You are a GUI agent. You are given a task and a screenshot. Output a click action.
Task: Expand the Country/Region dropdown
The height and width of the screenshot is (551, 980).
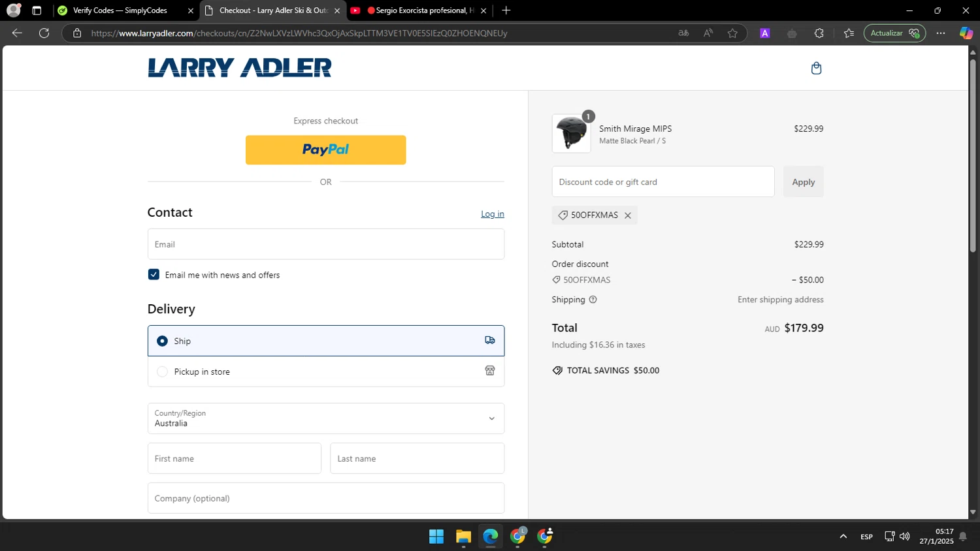[x=326, y=418]
